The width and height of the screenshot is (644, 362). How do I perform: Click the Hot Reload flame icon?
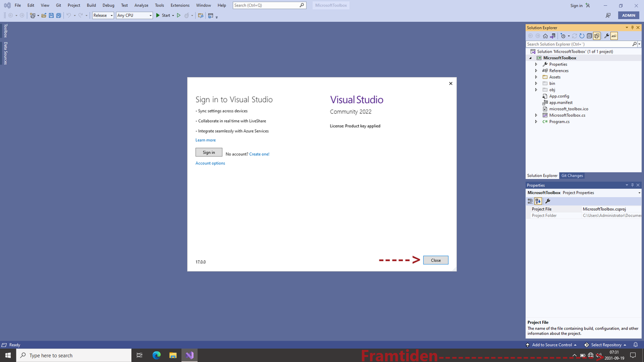(x=187, y=16)
